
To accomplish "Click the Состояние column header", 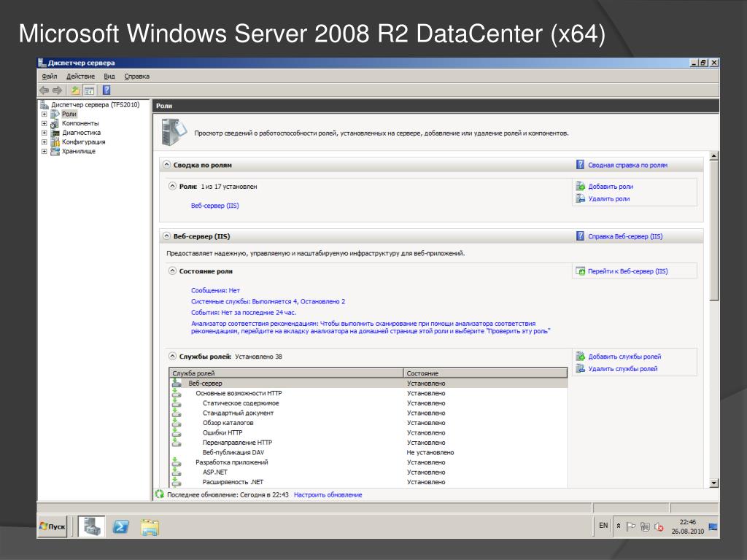I will tap(485, 373).
